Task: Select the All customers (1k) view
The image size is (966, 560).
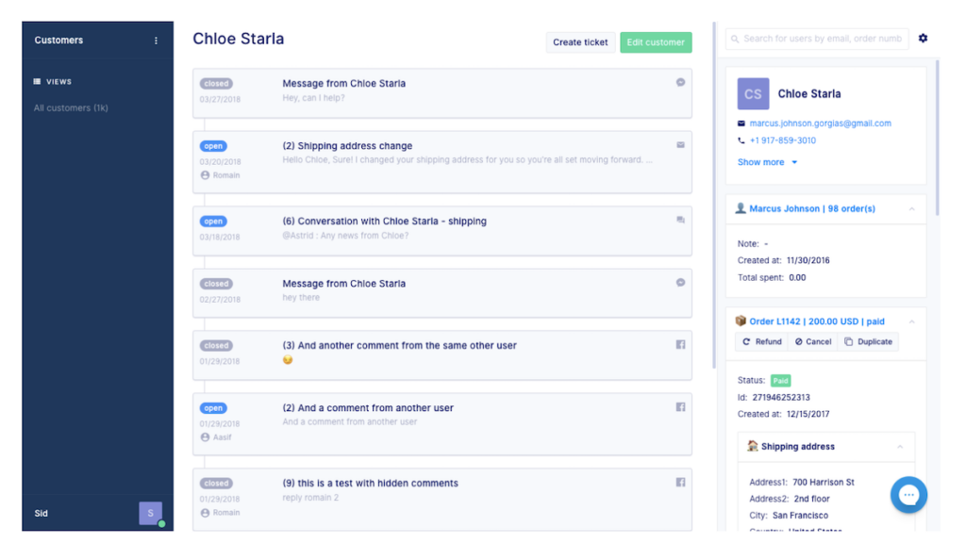Action: click(71, 108)
